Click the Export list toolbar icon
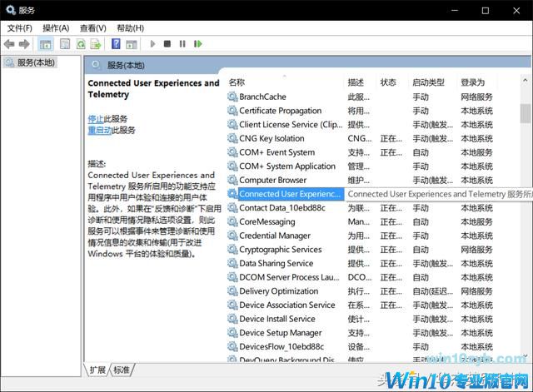This screenshot has height=392, width=533. click(x=96, y=44)
